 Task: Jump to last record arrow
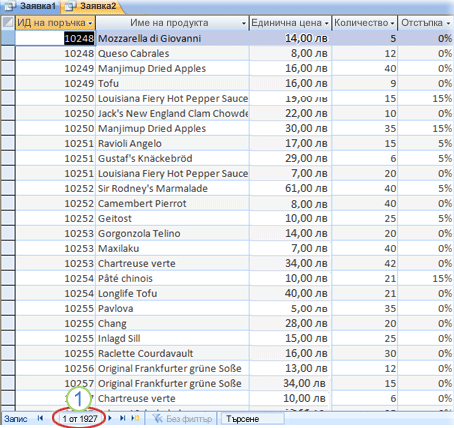(x=123, y=418)
